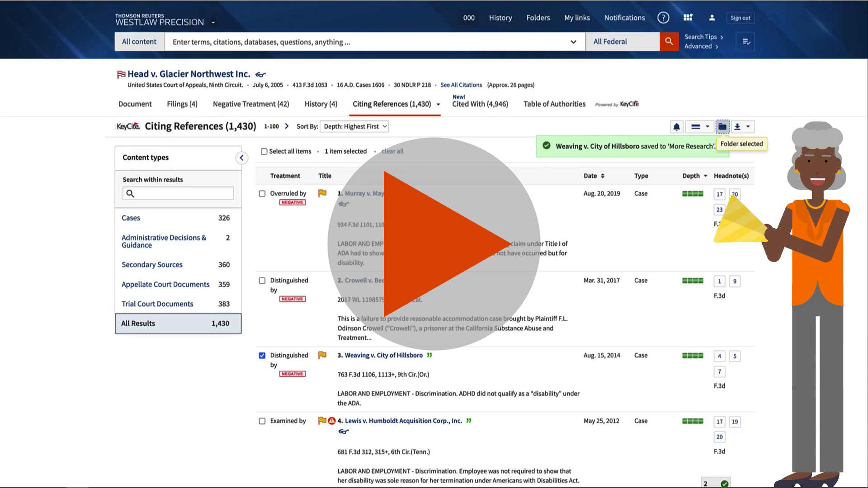Screen dimensions: 868x488
Task: Check the Select all items box
Action: tap(264, 151)
